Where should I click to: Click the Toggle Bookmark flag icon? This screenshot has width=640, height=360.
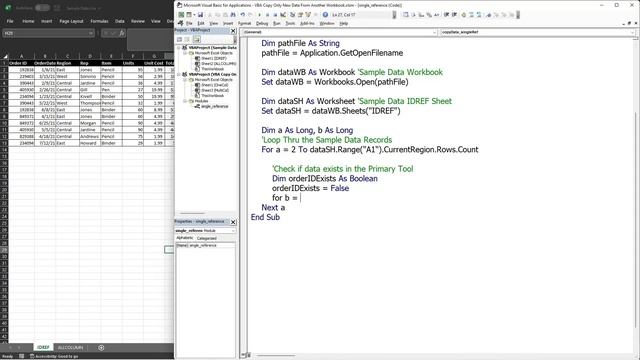point(488,15)
